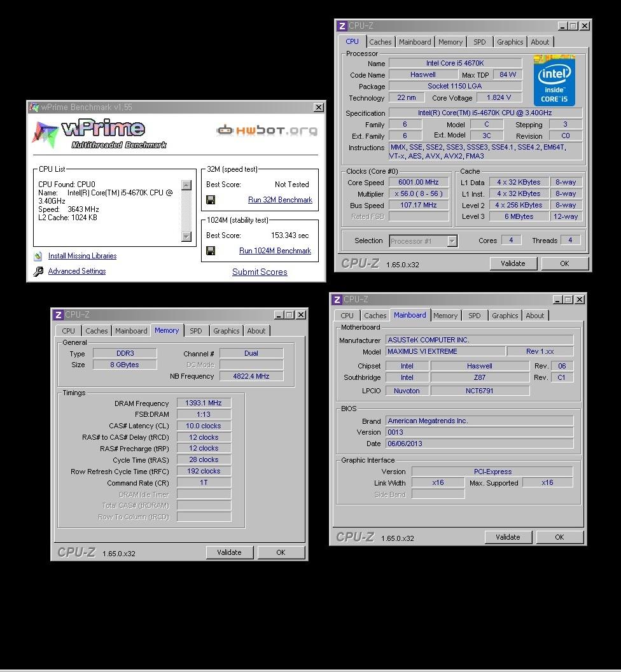Click Multiplier value x 56.0
The height and width of the screenshot is (672, 621).
tap(418, 193)
